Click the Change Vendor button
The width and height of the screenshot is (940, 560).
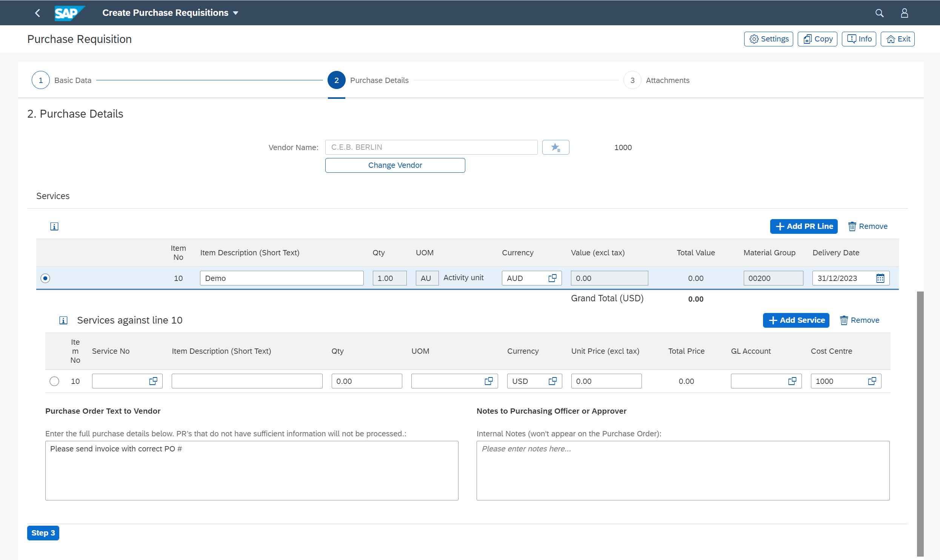[x=395, y=165]
